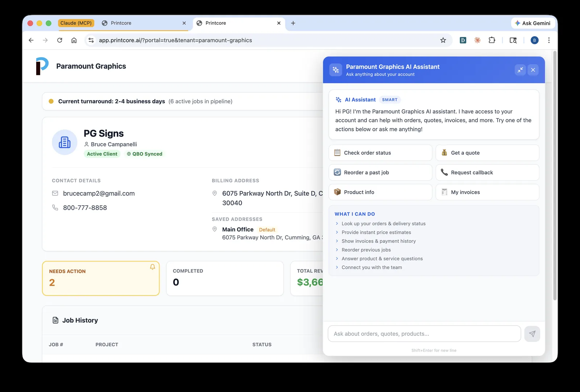Click the PROJECT column header

[107, 344]
